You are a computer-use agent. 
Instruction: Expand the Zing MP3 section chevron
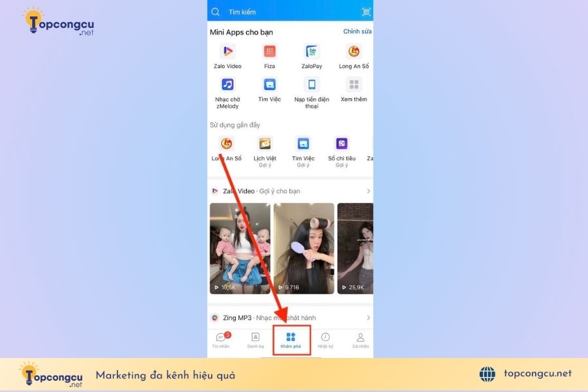(x=368, y=318)
